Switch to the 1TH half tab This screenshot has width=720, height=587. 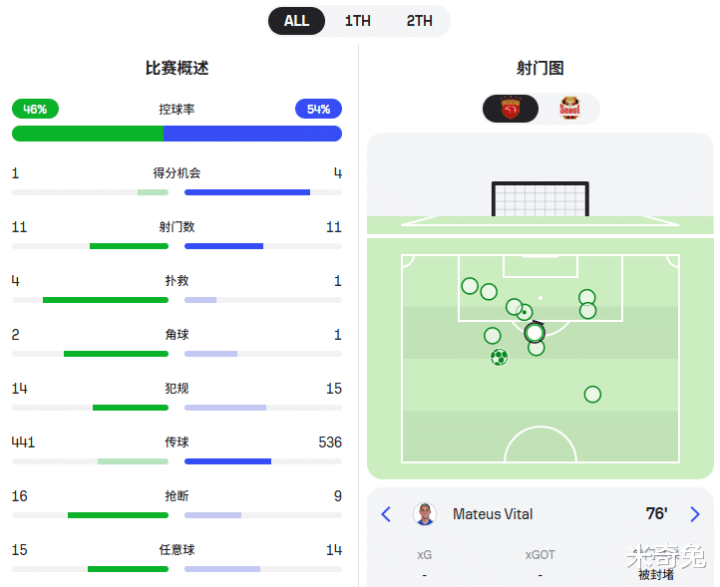click(357, 21)
